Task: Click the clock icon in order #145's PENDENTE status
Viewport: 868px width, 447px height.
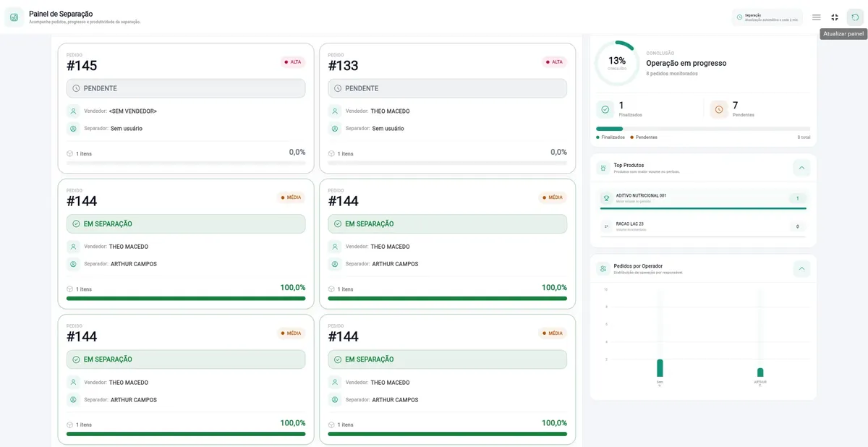Action: [76, 88]
